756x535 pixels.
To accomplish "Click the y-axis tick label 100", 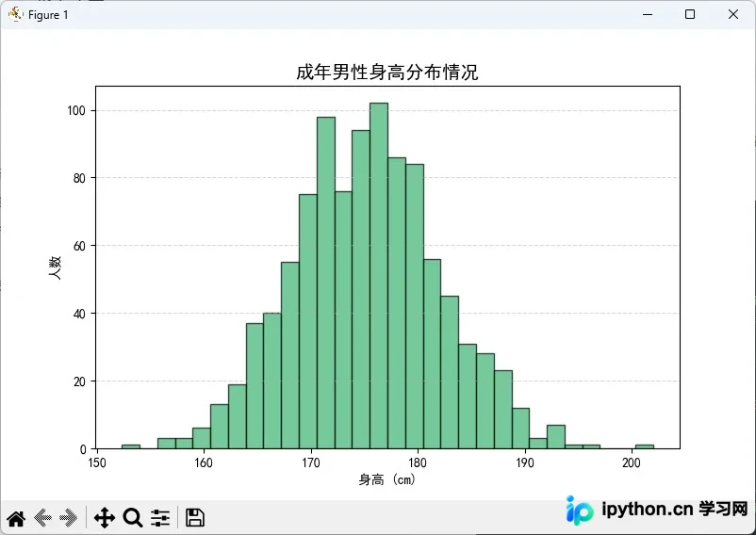I will point(76,111).
